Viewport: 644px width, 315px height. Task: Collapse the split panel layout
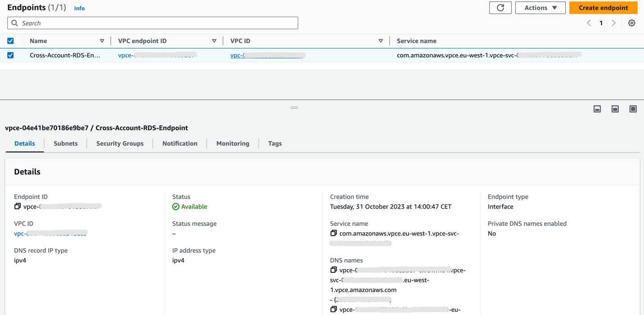pos(597,109)
